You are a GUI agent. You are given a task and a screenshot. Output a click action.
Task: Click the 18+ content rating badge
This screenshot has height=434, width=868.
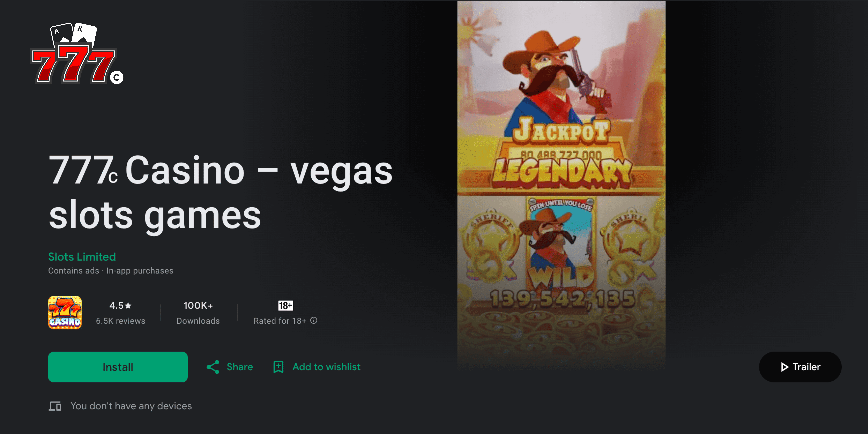[285, 306]
